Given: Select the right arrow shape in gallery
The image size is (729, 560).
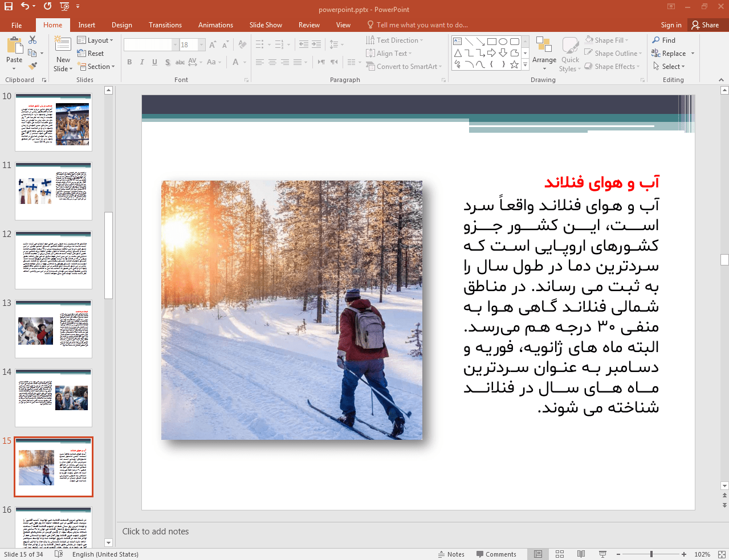Looking at the screenshot, I should tap(491, 53).
